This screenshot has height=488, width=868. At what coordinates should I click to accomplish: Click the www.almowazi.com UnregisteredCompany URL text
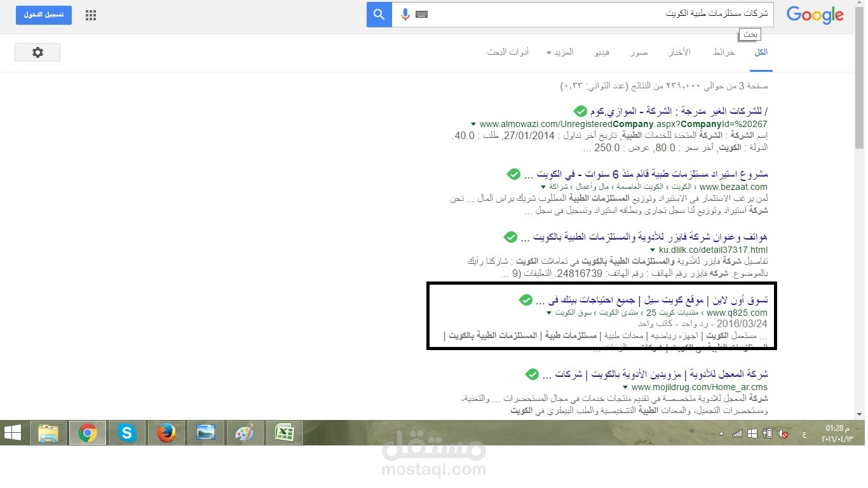[x=623, y=124]
